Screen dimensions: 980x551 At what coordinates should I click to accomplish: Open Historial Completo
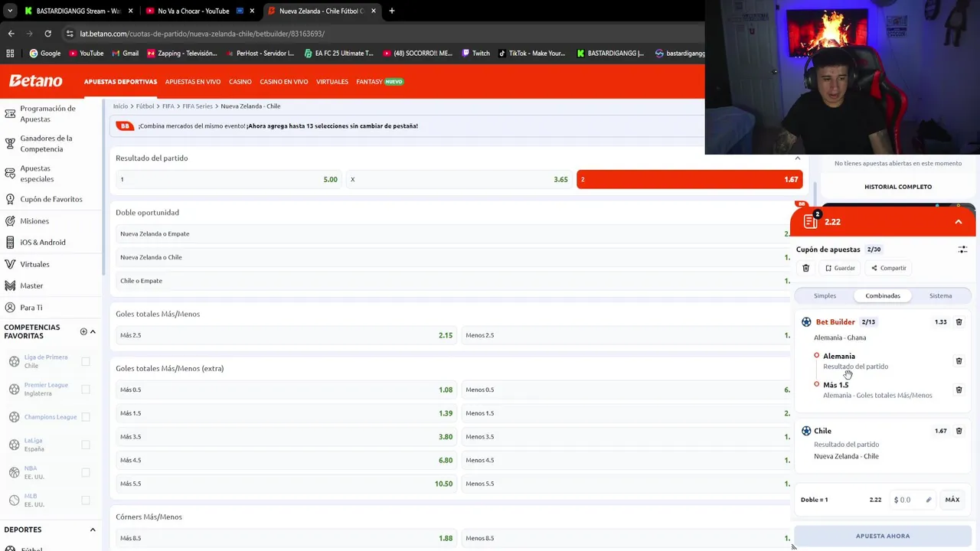point(898,187)
